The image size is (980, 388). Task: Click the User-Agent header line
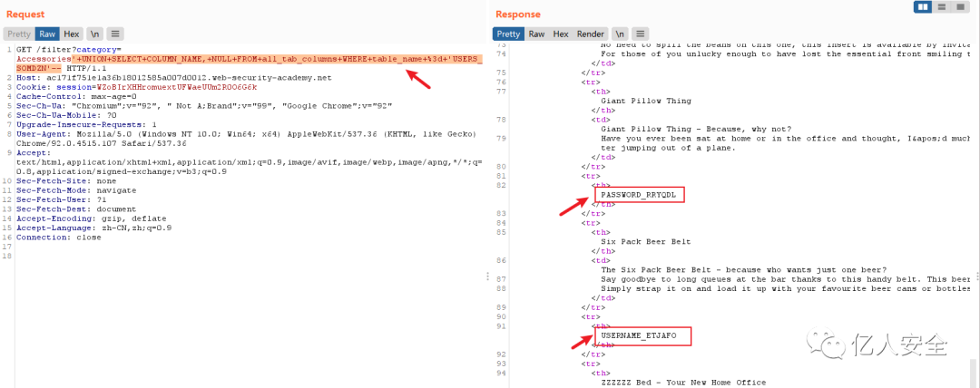click(247, 133)
